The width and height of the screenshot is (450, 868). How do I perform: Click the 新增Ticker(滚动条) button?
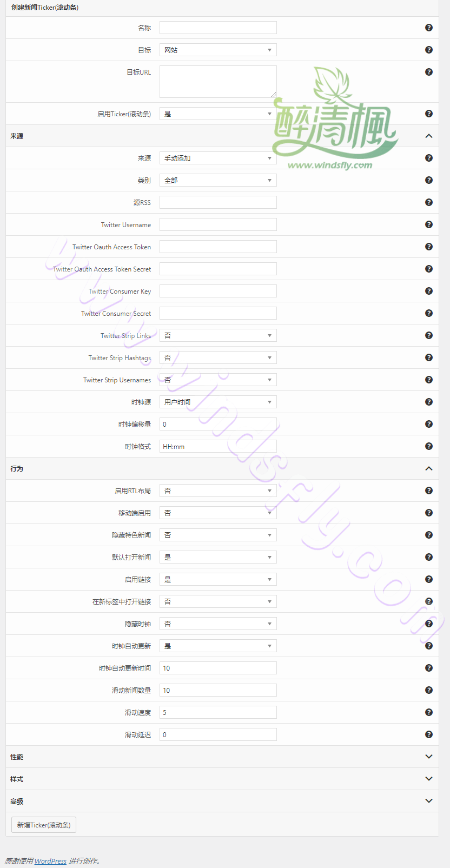point(44,825)
